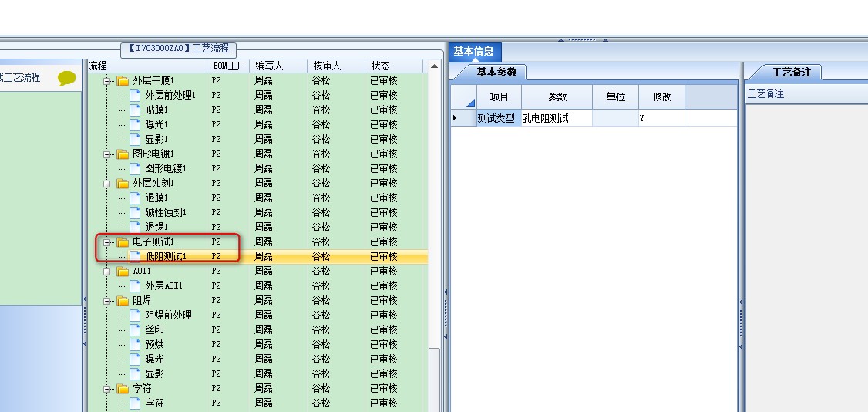The height and width of the screenshot is (412, 868).
Task: Click the document icon of 曝光1
Action: click(135, 124)
